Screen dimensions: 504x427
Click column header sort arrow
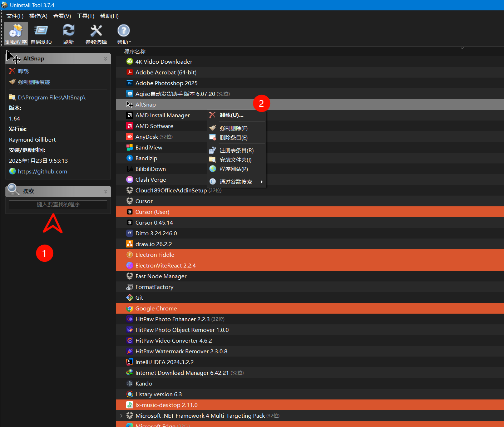462,48
